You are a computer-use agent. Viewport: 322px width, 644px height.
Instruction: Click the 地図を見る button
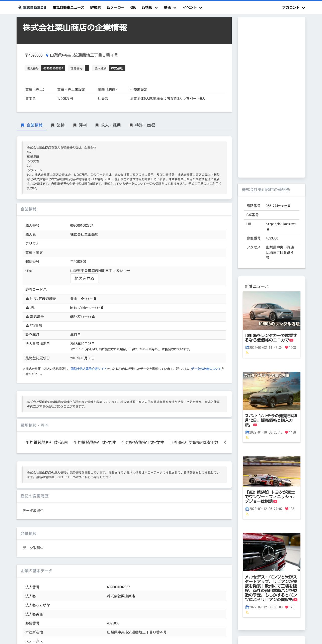click(85, 278)
